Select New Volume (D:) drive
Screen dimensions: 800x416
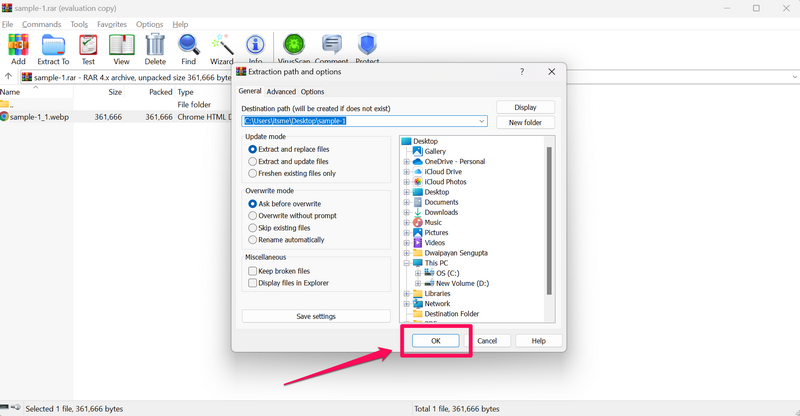[x=462, y=283]
